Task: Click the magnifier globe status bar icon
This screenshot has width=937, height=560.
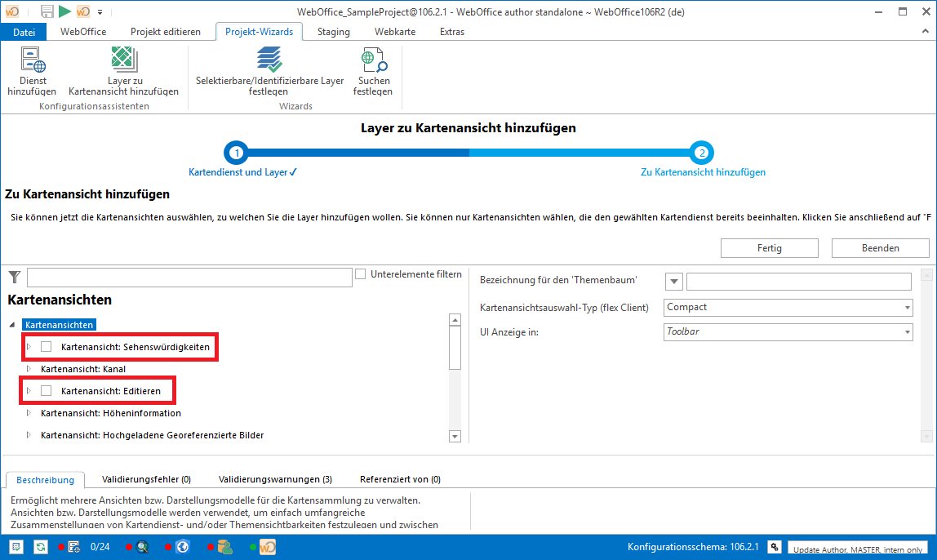Action: click(x=142, y=547)
